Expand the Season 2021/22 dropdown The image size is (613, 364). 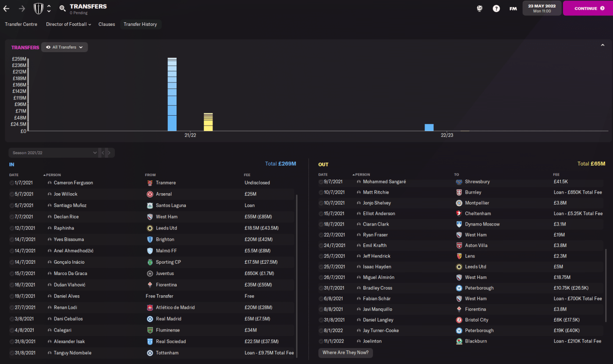(54, 153)
